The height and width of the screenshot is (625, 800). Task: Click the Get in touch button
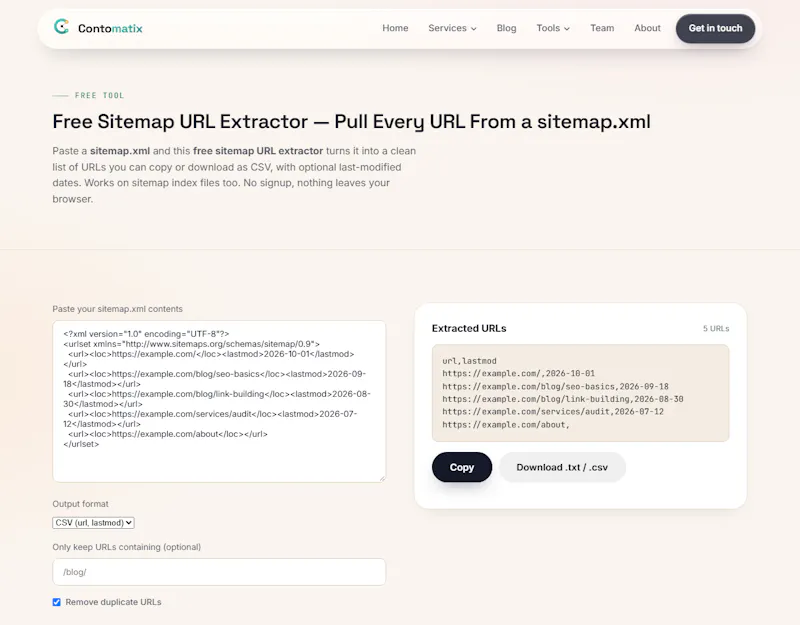(x=715, y=29)
